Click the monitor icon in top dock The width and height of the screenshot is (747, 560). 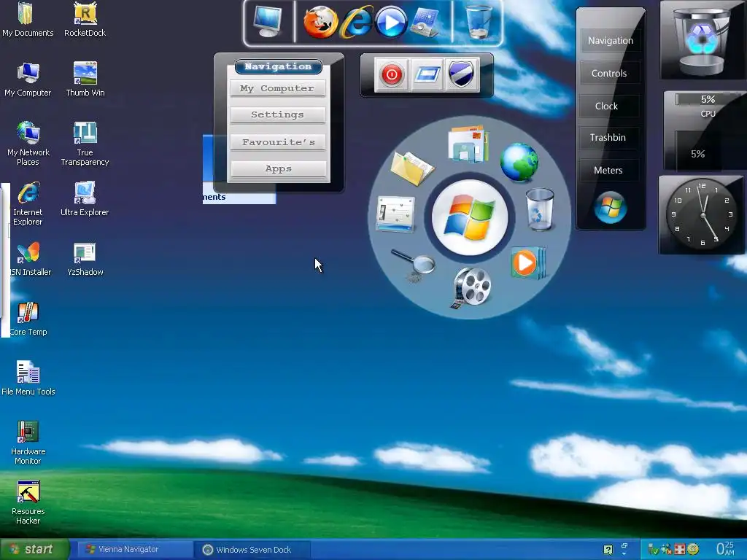(268, 21)
